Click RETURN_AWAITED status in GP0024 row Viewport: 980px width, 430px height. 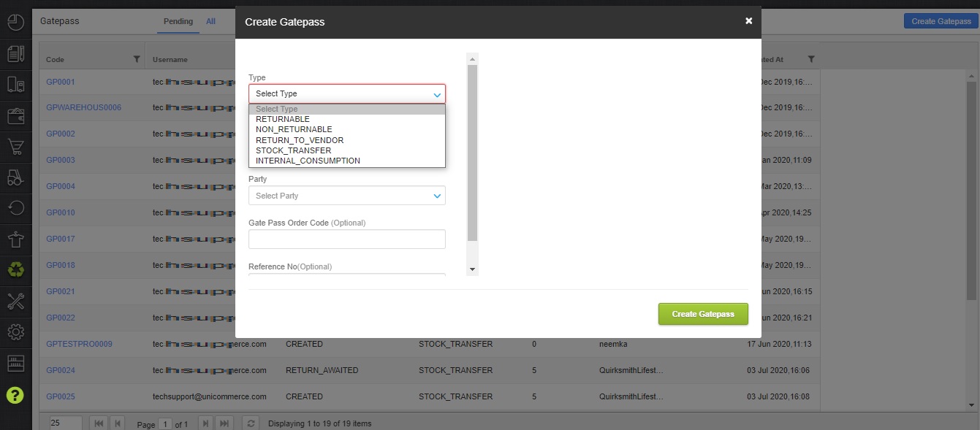pos(322,371)
